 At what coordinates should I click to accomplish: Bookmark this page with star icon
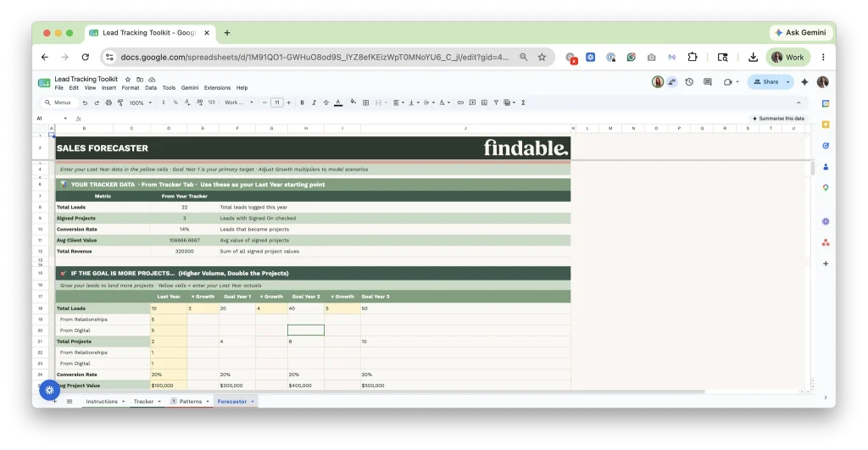point(542,57)
